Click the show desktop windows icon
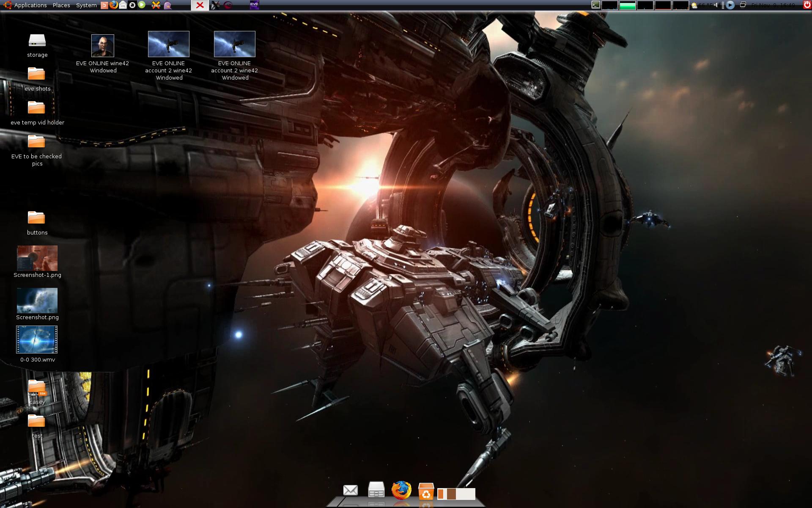812x508 pixels. (743, 5)
